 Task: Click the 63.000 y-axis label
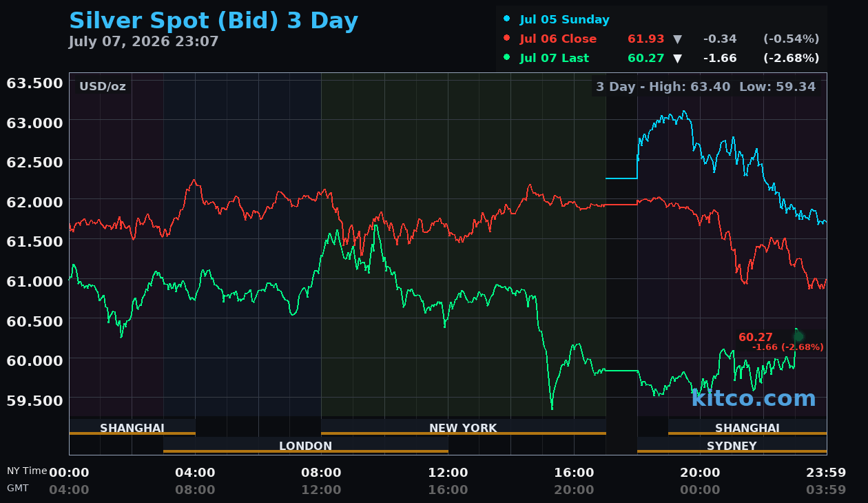[x=34, y=123]
